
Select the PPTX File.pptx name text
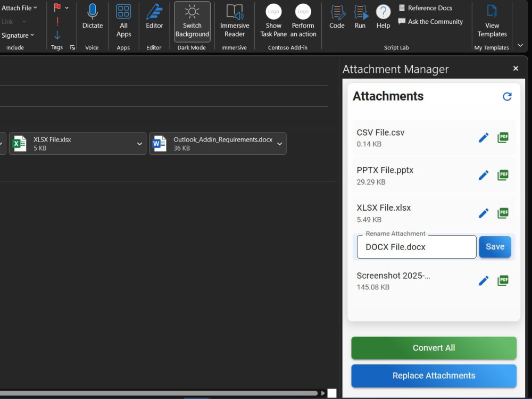pos(385,170)
